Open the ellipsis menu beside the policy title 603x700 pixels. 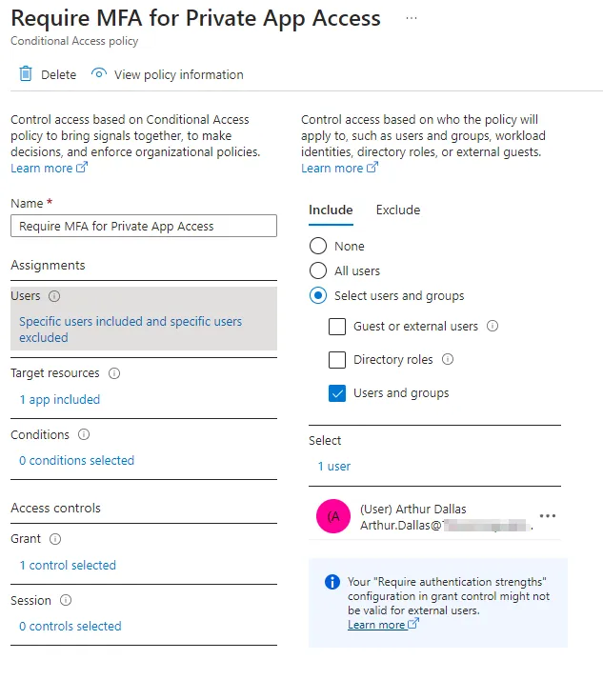[x=412, y=18]
